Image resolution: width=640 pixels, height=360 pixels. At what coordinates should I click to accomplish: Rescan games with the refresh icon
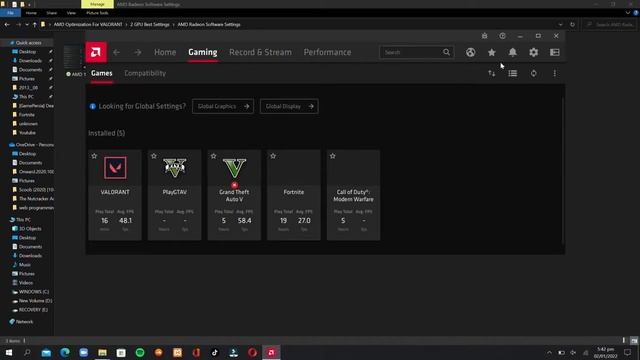(533, 73)
